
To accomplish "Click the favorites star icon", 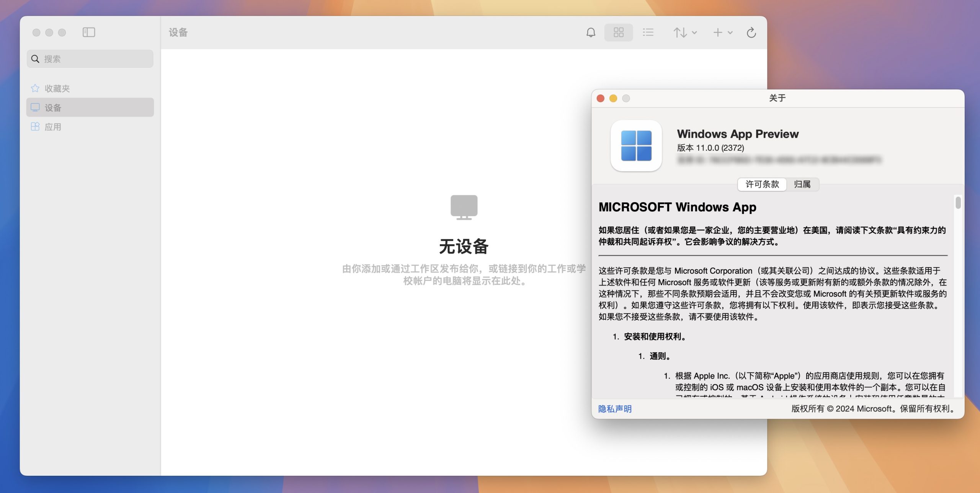I will tap(35, 88).
